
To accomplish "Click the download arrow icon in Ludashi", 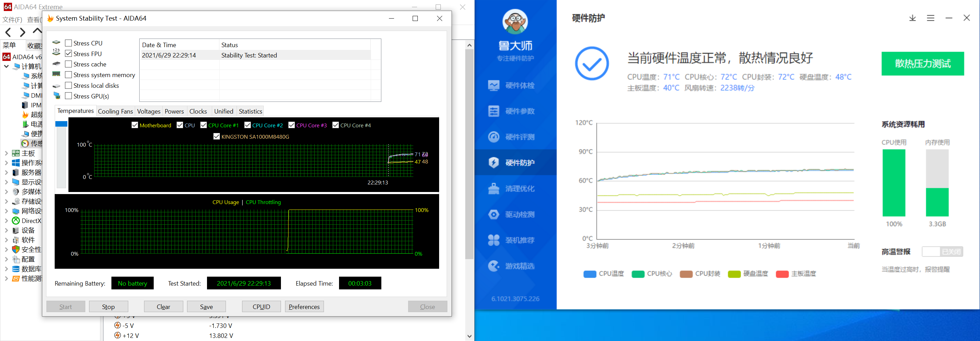I will tap(912, 18).
